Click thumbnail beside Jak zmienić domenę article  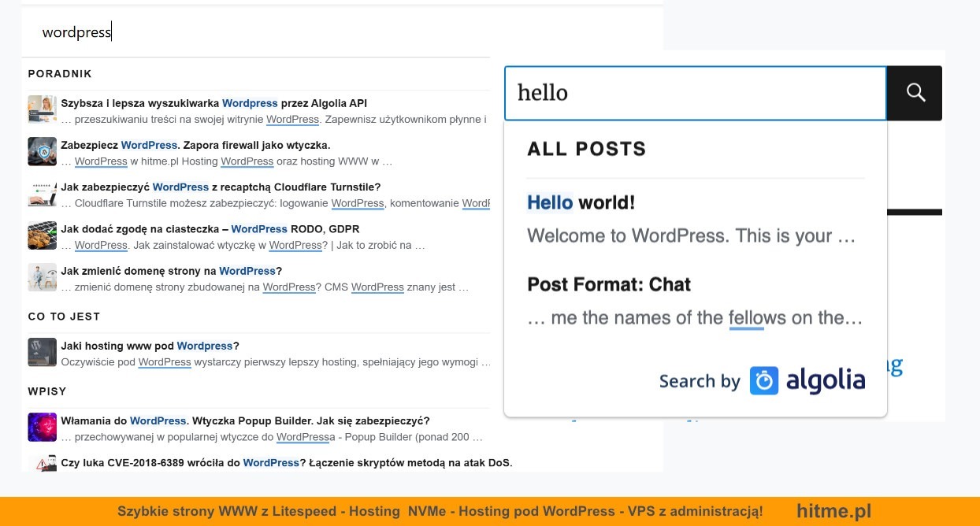click(42, 278)
